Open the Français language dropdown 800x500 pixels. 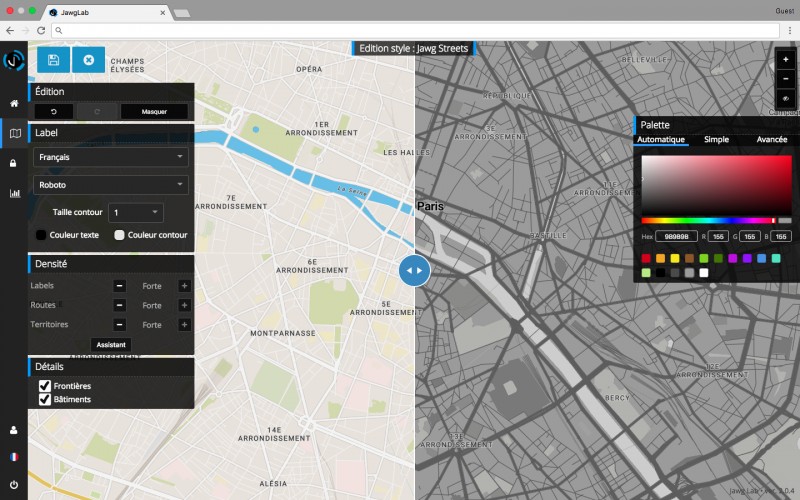[x=111, y=157]
